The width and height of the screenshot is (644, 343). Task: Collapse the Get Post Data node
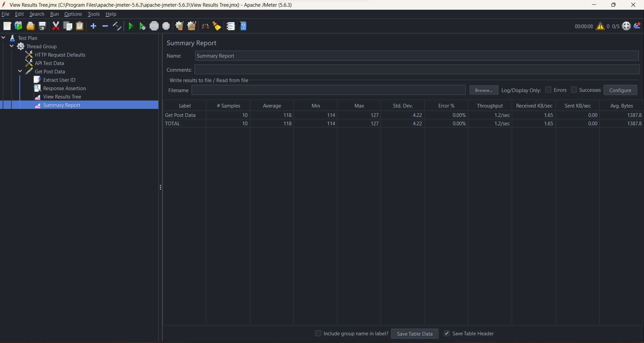pos(20,71)
